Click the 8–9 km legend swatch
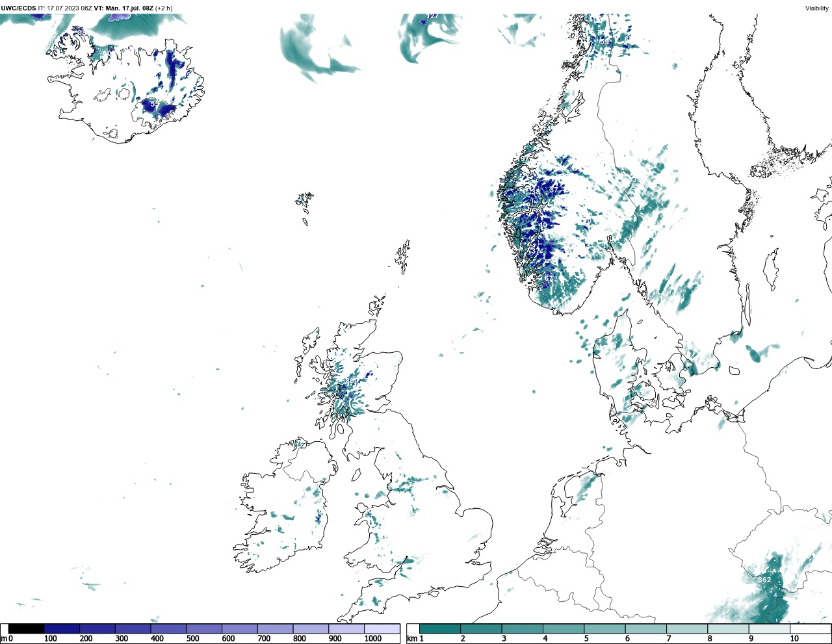This screenshot has width=832, height=644. [728, 628]
